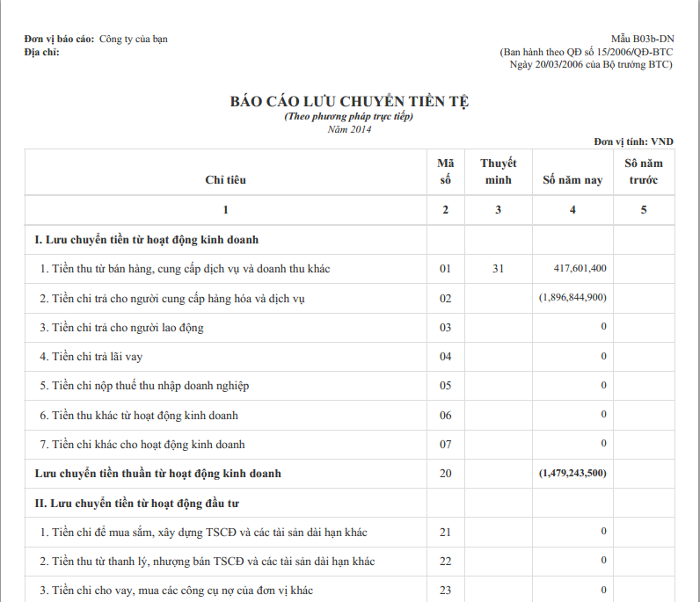Image resolution: width=700 pixels, height=602 pixels.
Task: Click code 06 in Mã số column
Action: 445,416
